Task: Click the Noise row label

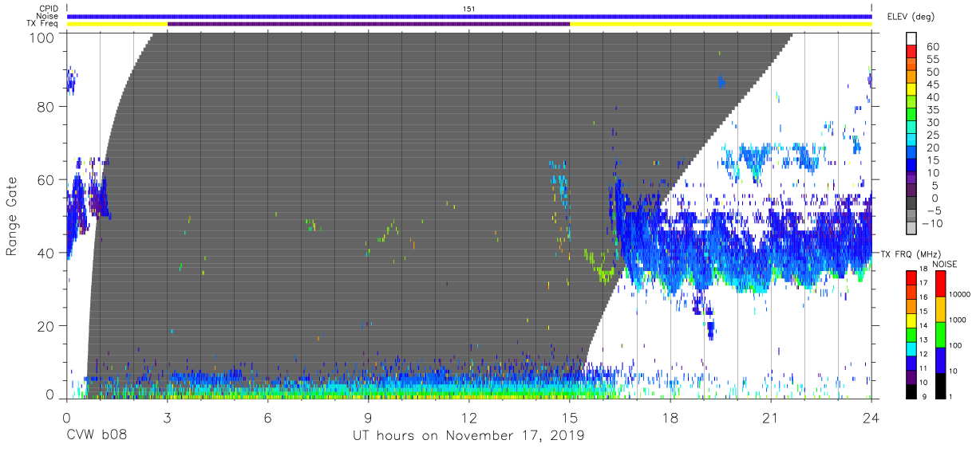Action: point(47,16)
